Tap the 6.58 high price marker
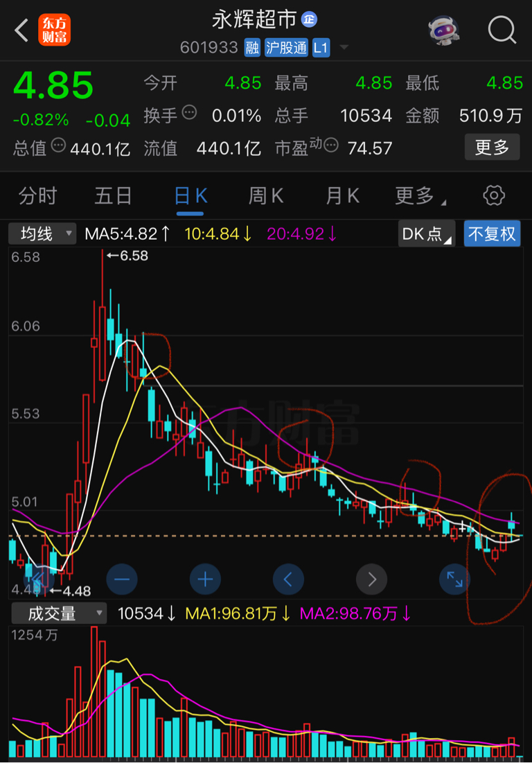Image resolution: width=532 pixels, height=763 pixels. [127, 256]
